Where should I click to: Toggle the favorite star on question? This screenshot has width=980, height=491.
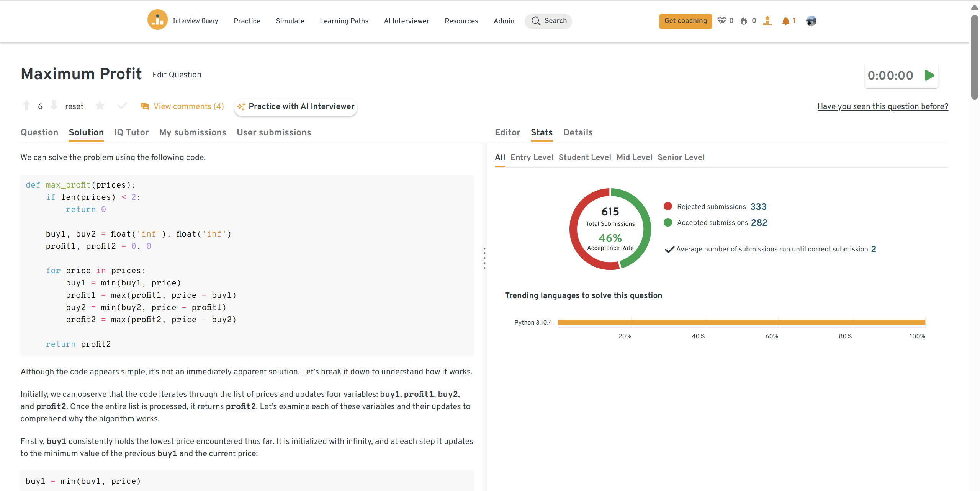(100, 106)
